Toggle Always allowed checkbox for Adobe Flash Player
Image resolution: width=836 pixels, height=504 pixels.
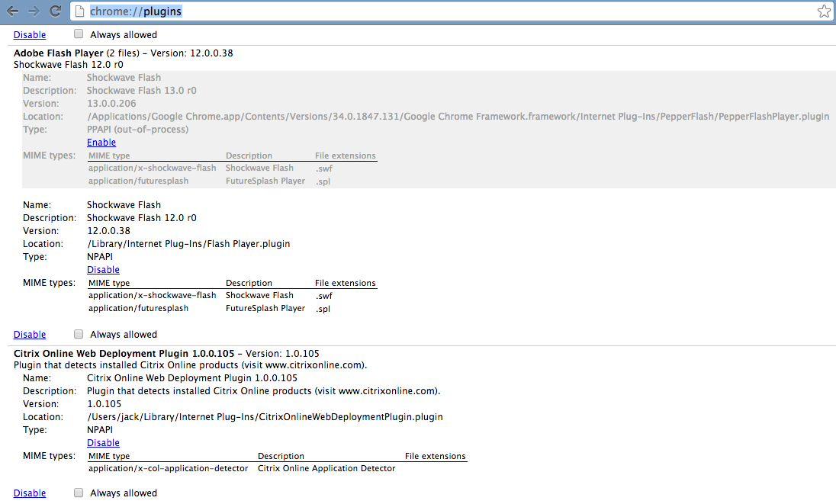pyautogui.click(x=79, y=334)
